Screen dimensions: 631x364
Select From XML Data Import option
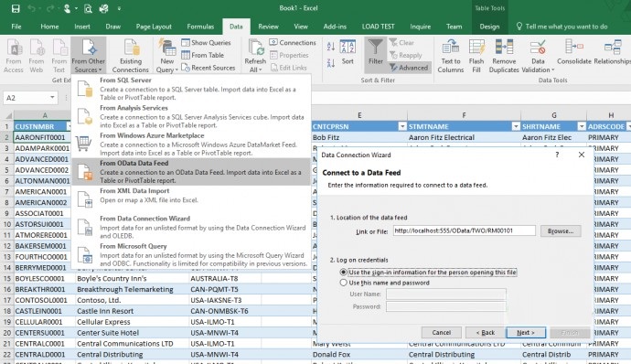pos(191,199)
